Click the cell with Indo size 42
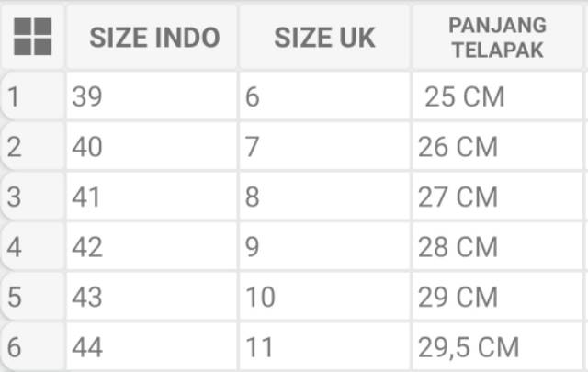The height and width of the screenshot is (372, 588). point(152,246)
